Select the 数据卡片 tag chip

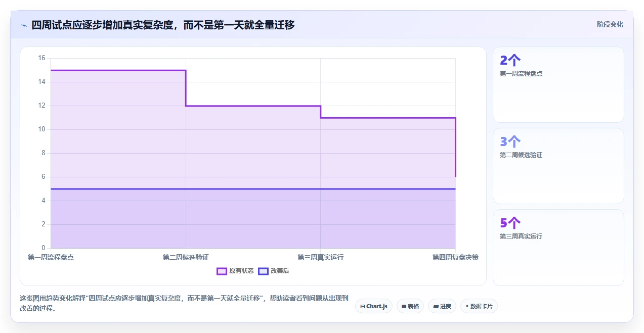[479, 306]
